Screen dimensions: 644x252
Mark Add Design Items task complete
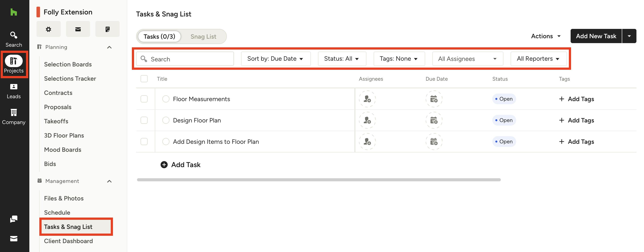[x=166, y=142]
